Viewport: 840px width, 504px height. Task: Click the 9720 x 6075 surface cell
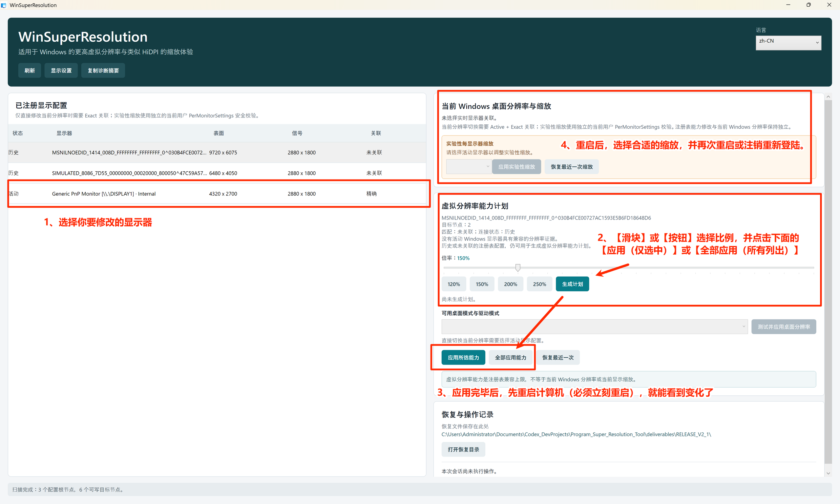223,153
